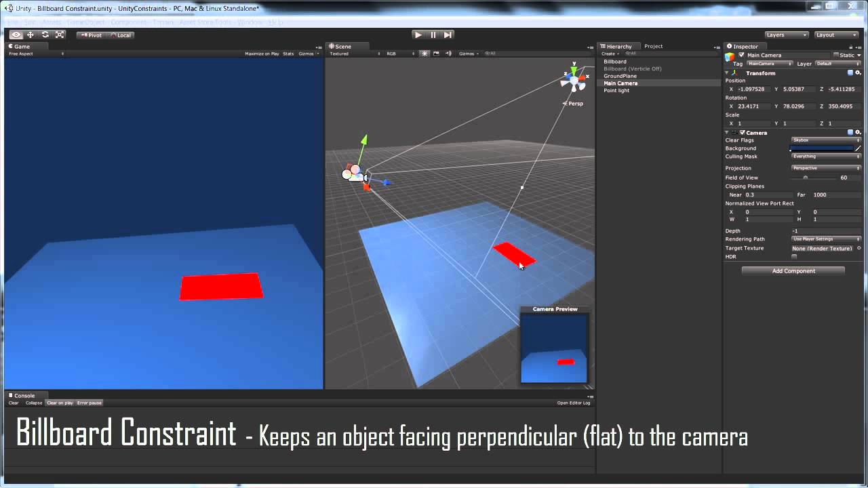Open Textured draw mode dropdown

pos(355,54)
